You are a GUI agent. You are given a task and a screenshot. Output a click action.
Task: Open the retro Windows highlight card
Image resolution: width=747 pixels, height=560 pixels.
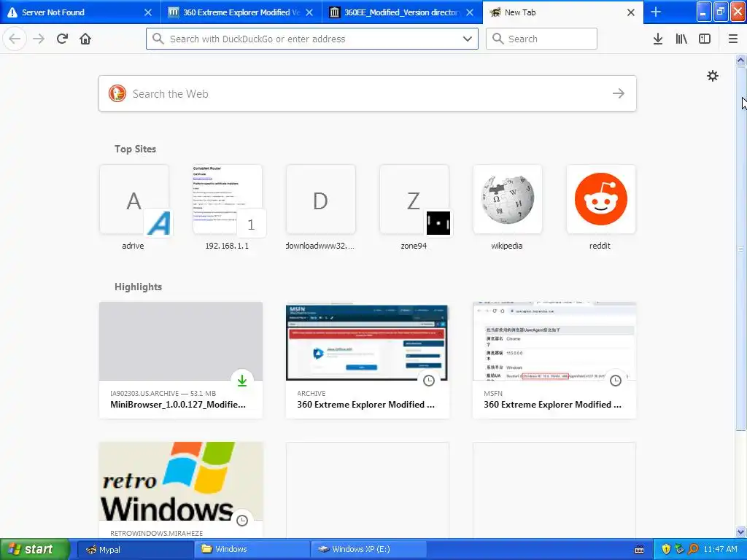[181, 490]
